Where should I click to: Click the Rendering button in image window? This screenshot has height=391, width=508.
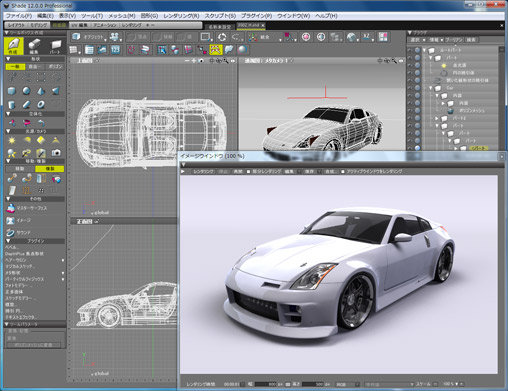[203, 171]
